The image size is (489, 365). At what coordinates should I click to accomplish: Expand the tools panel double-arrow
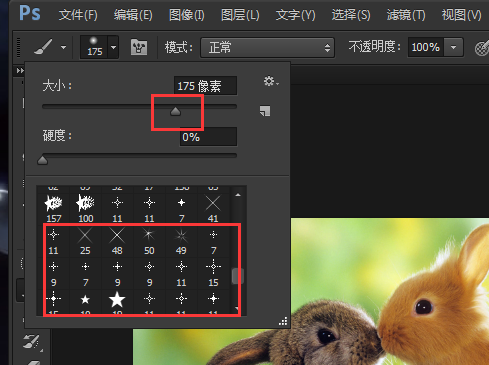point(20,70)
